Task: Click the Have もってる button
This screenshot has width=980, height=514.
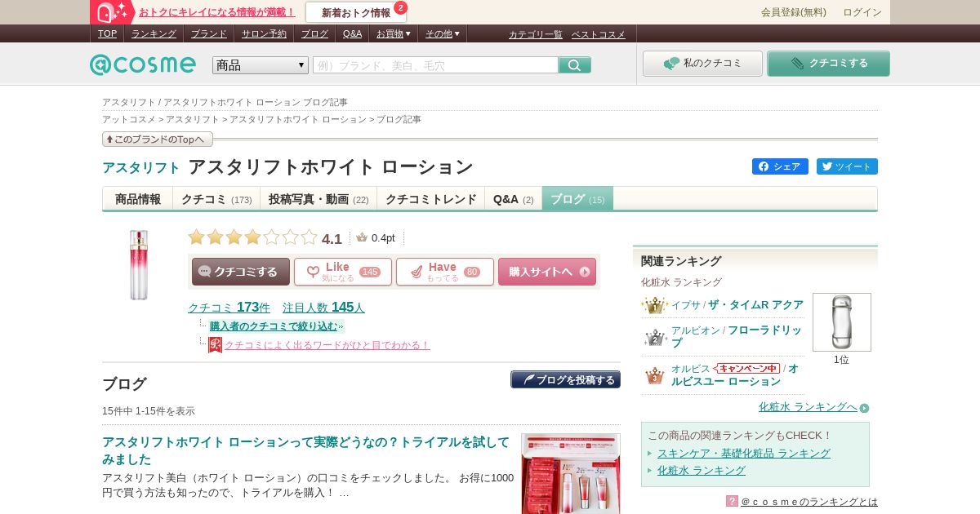Action: 445,272
